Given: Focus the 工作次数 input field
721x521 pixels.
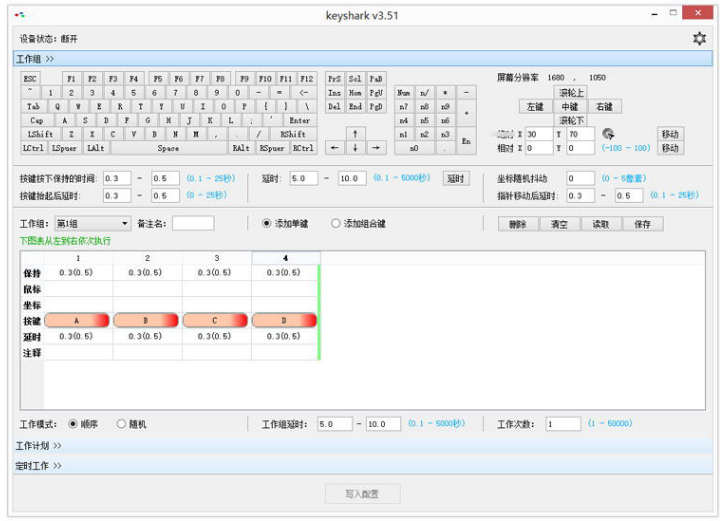Looking at the screenshot, I should click(563, 424).
